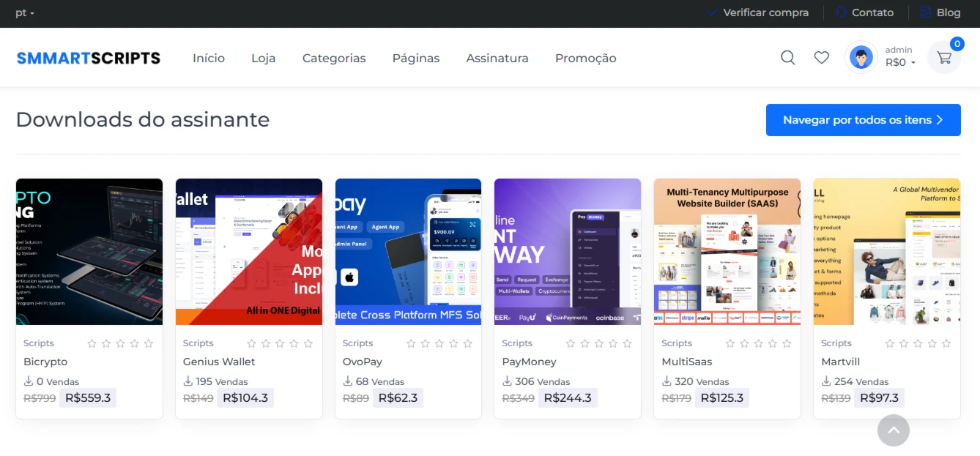
Task: Open the OvoPay product thumbnail
Action: pyautogui.click(x=408, y=252)
